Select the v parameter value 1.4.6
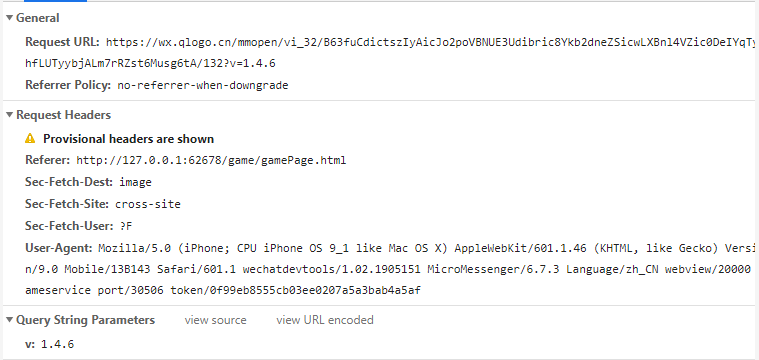This screenshot has width=759, height=360. (58, 345)
